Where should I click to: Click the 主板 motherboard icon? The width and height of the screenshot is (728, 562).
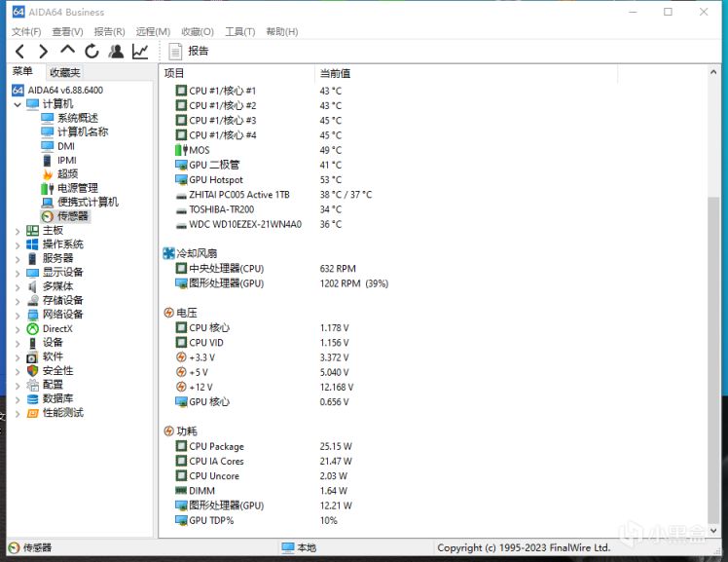point(32,231)
